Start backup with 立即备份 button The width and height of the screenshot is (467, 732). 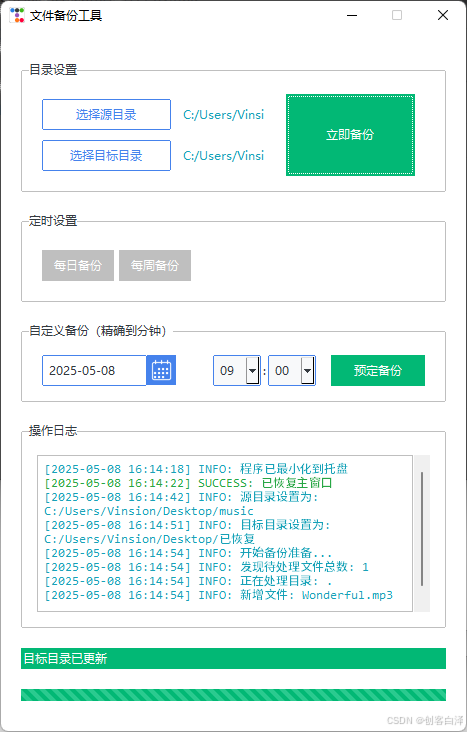click(350, 135)
